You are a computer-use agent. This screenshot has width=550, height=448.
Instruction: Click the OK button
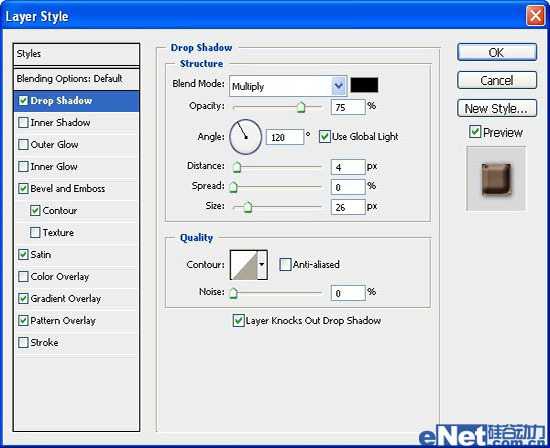[x=497, y=53]
